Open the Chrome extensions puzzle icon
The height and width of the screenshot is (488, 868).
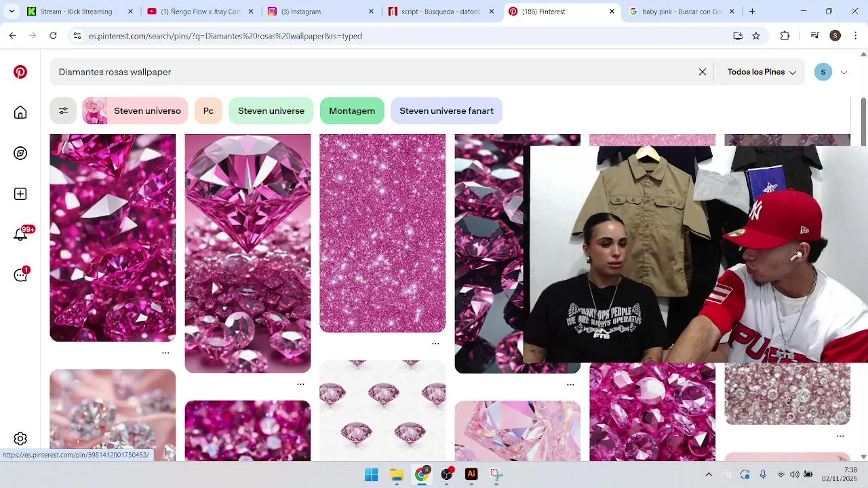[785, 36]
